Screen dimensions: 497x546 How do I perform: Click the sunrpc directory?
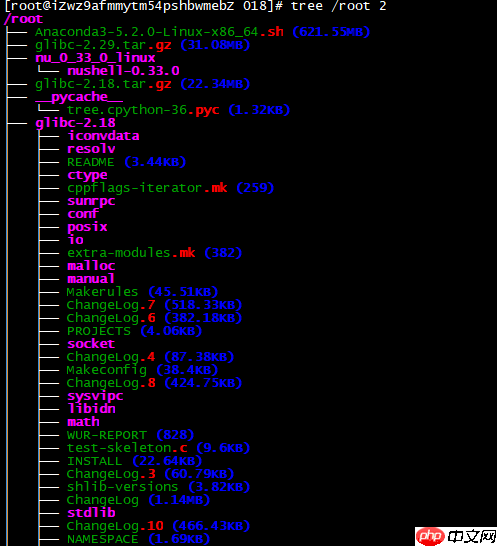pyautogui.click(x=91, y=201)
